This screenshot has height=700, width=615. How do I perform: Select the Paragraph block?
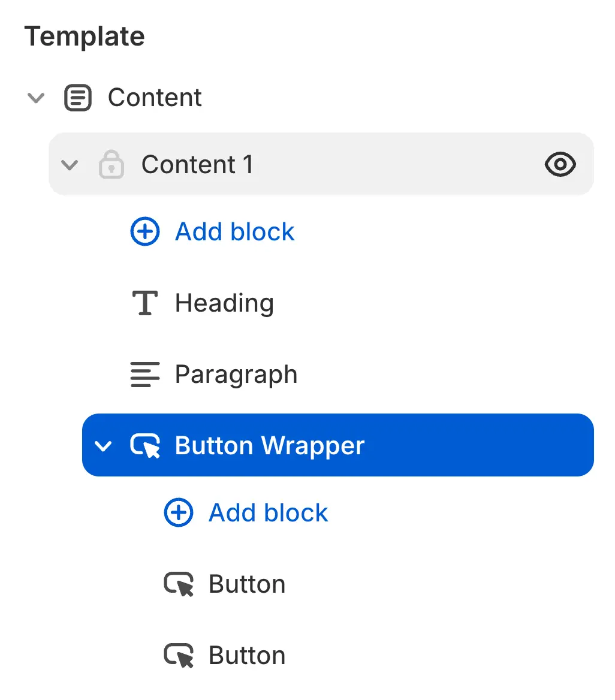(x=236, y=375)
